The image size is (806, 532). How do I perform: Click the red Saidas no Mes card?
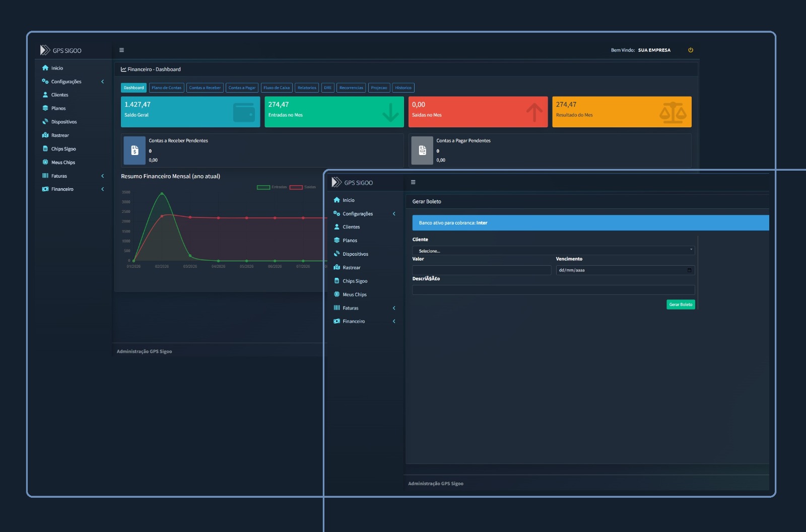[x=478, y=112]
